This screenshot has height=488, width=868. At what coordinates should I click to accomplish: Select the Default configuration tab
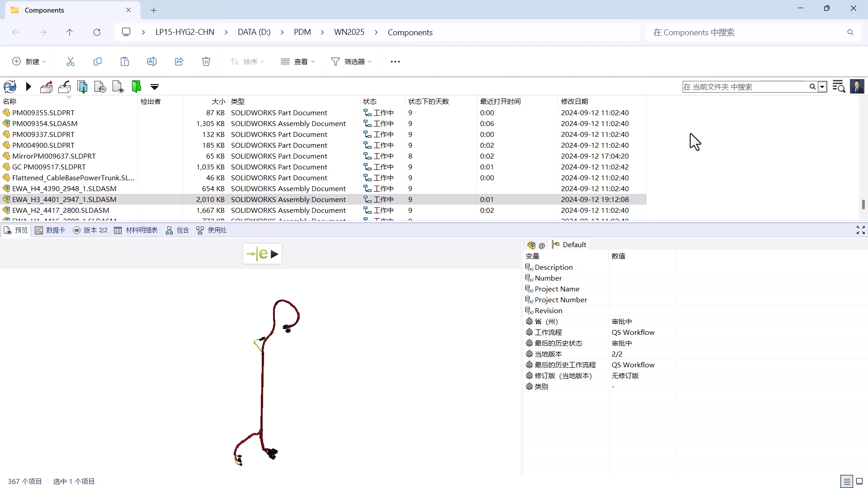pos(569,244)
